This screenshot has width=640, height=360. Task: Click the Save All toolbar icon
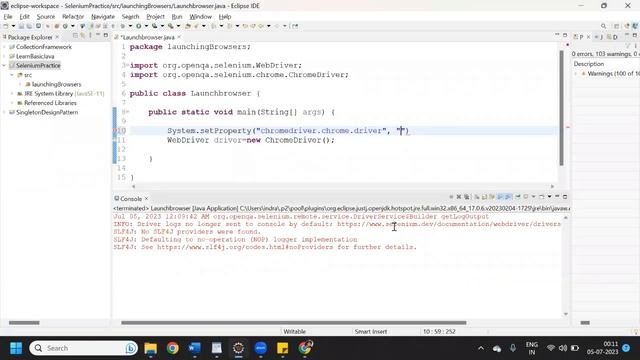[x=29, y=26]
